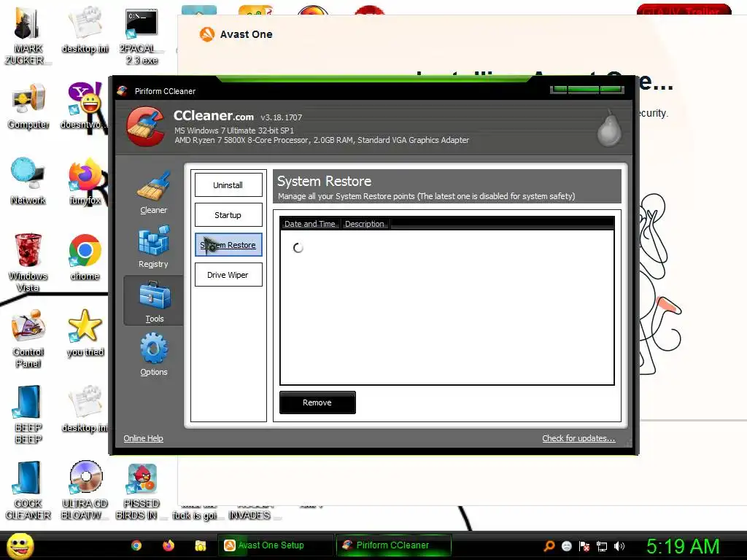Screen dimensions: 747x560
Task: Select the ULTRA CD BLOATW disc icon
Action: tap(85, 491)
